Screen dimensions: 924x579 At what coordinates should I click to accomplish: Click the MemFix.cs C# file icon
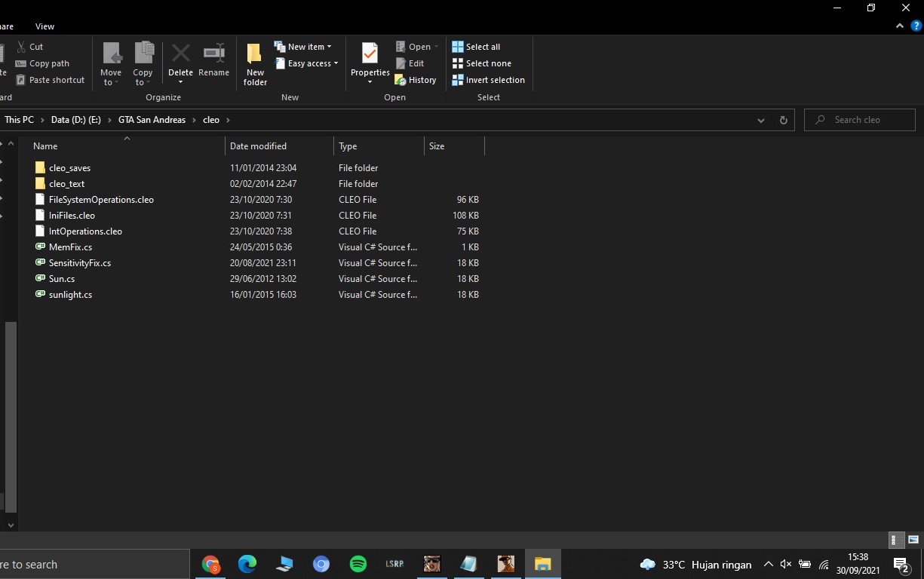[41, 247]
